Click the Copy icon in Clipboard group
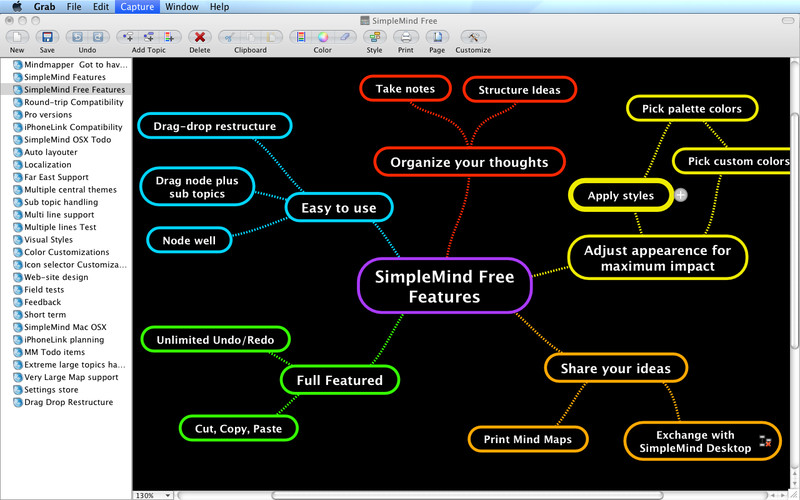This screenshot has width=800, height=500. click(251, 37)
